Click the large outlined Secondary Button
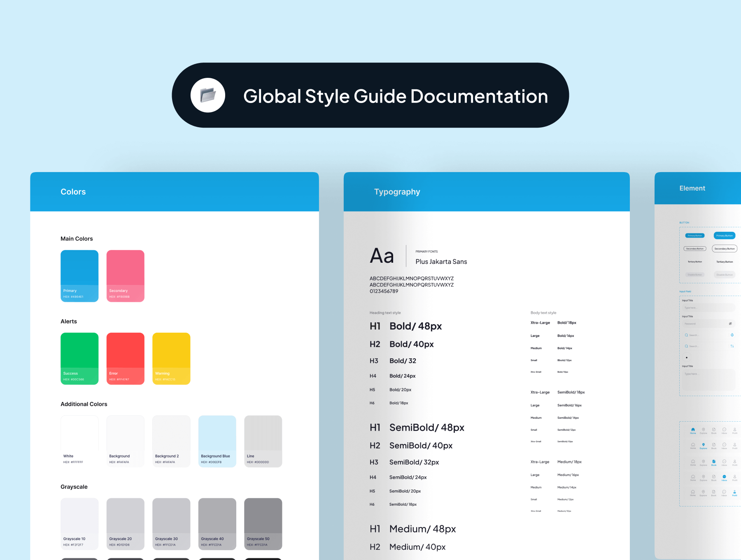The width and height of the screenshot is (741, 560). (x=724, y=249)
